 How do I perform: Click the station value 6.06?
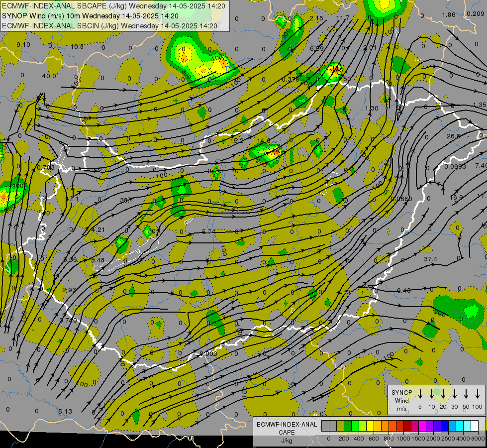70,260
